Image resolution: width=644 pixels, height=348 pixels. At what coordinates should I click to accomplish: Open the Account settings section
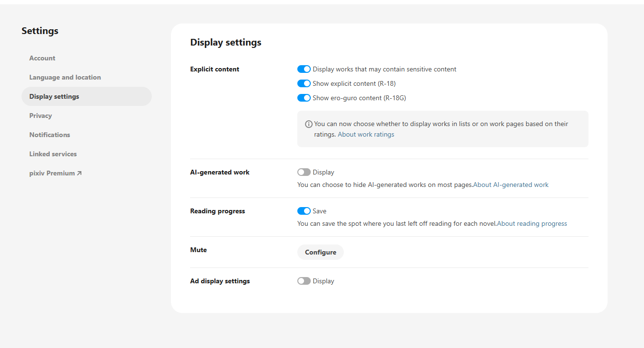click(42, 58)
